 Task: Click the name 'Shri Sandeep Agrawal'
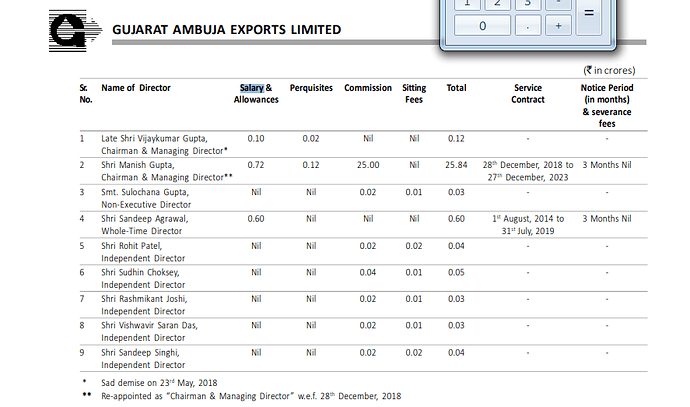point(145,218)
